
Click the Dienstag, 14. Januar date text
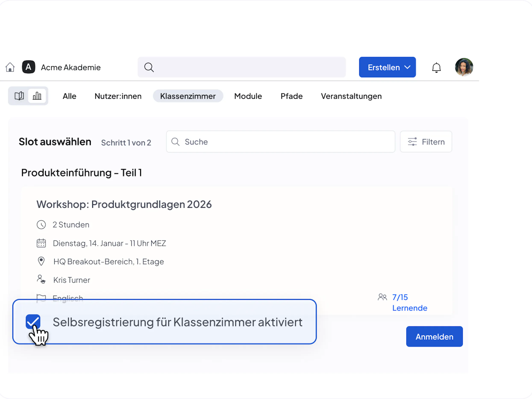(x=109, y=243)
